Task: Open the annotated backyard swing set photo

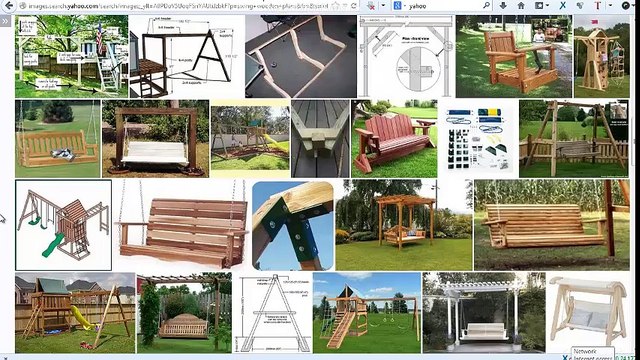Action: pos(71,57)
